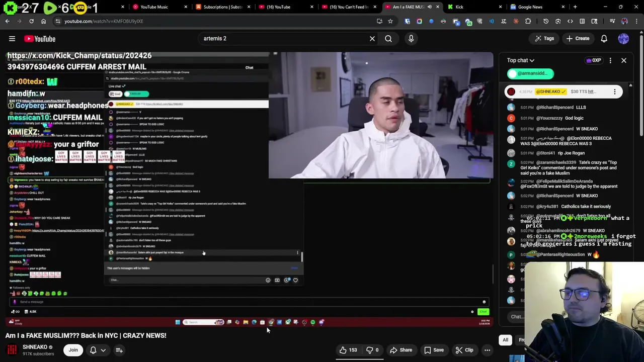View site information icon in address bar
This screenshot has width=644, height=362.
tap(58, 21)
